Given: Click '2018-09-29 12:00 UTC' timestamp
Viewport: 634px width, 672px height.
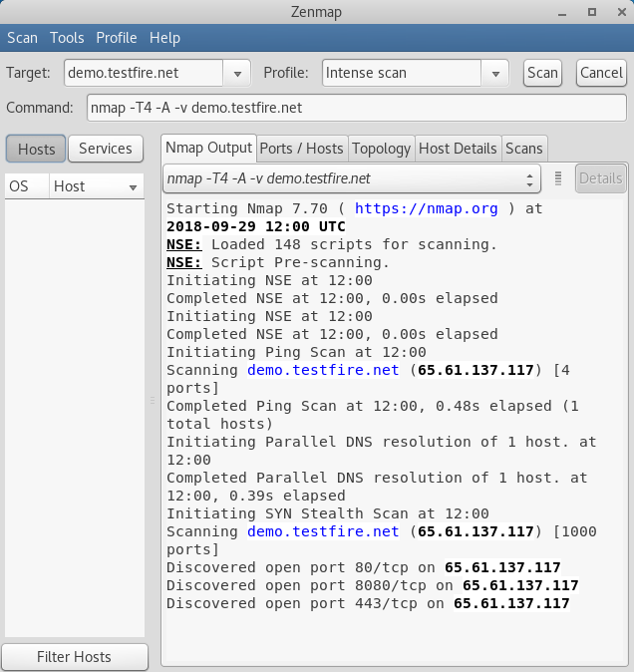Looking at the screenshot, I should (x=256, y=226).
